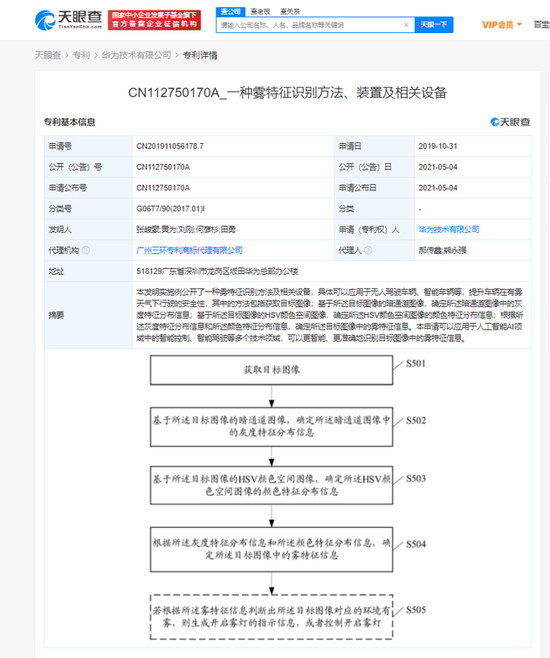Open help icon next to 代理机构

pos(86,251)
